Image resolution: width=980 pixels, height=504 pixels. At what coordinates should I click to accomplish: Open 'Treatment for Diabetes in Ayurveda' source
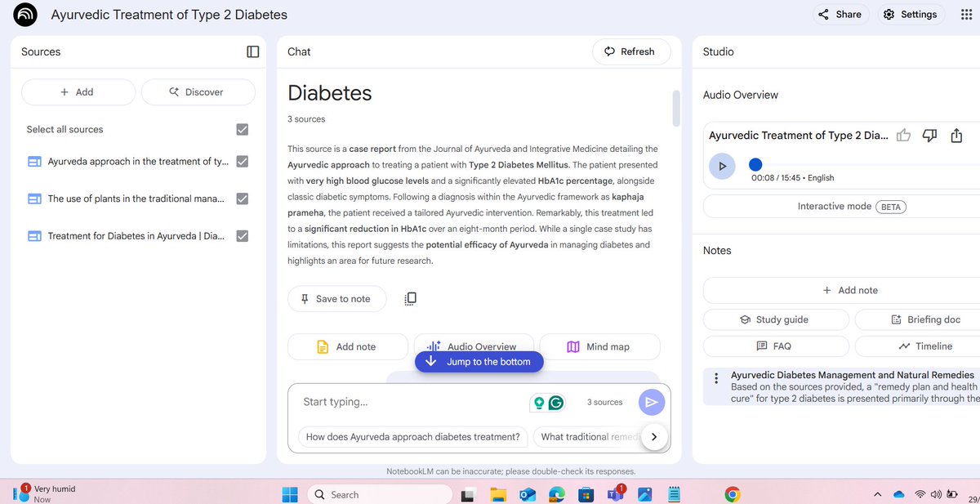[x=136, y=236]
